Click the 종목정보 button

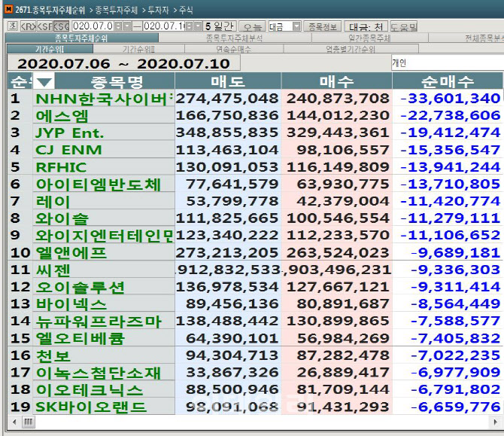(x=323, y=26)
